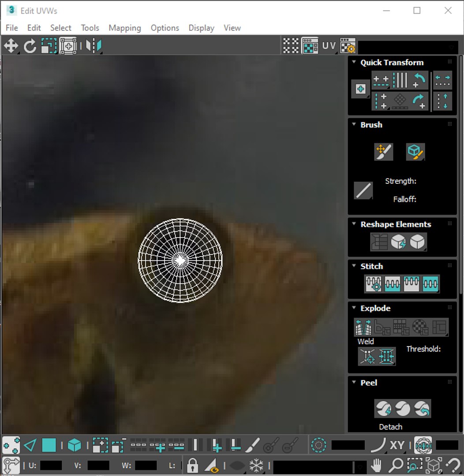Collapse the Explode rollout
This screenshot has width=464, height=476.
[354, 308]
